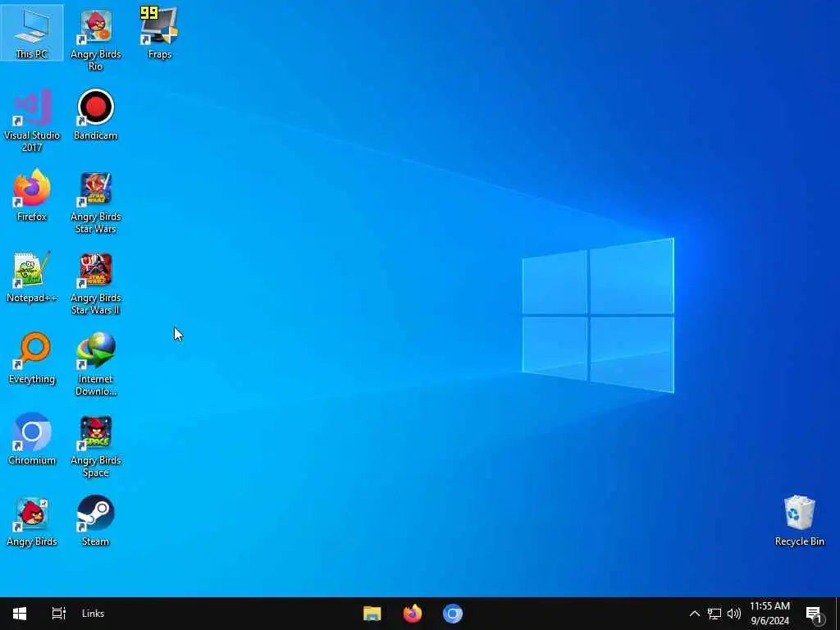Select the Recycle Bin icon
This screenshot has height=630, width=840.
(x=799, y=521)
